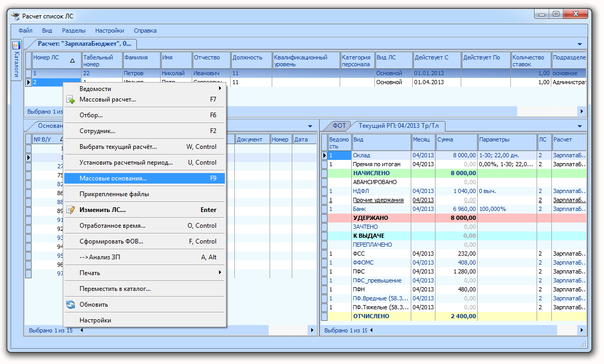
Task: Toggle row checkbox for Прочие удержания line
Action: [324, 200]
